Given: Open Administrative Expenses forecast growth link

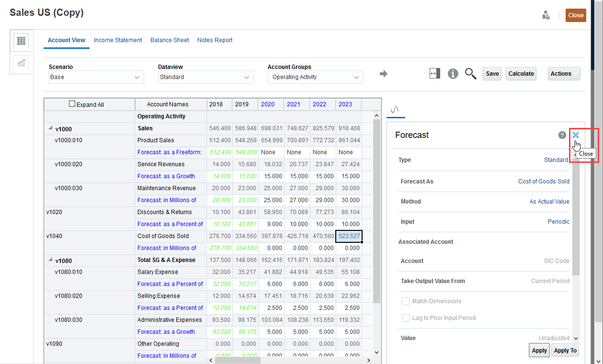Looking at the screenshot, I should [166, 332].
